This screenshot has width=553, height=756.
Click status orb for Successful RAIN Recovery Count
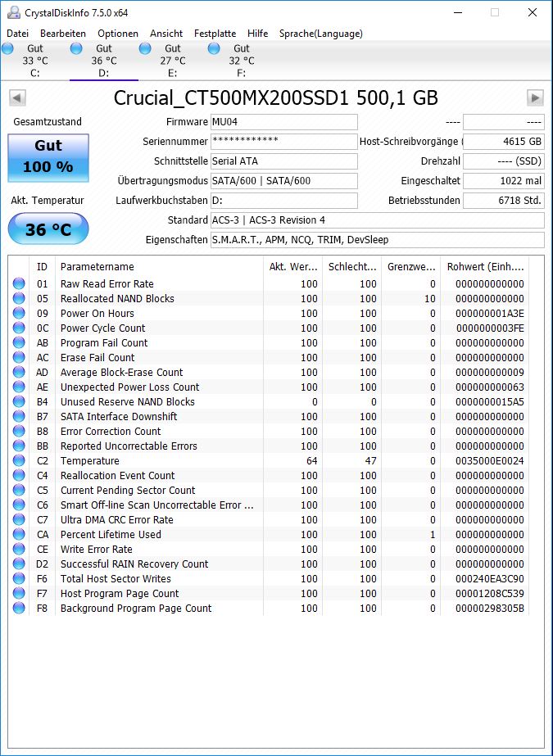19,564
